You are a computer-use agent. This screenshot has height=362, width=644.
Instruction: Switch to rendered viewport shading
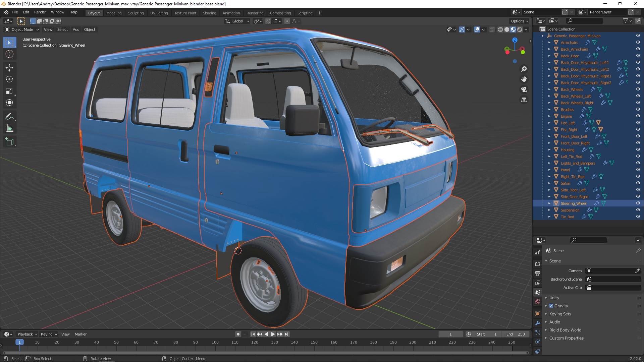pyautogui.click(x=520, y=29)
